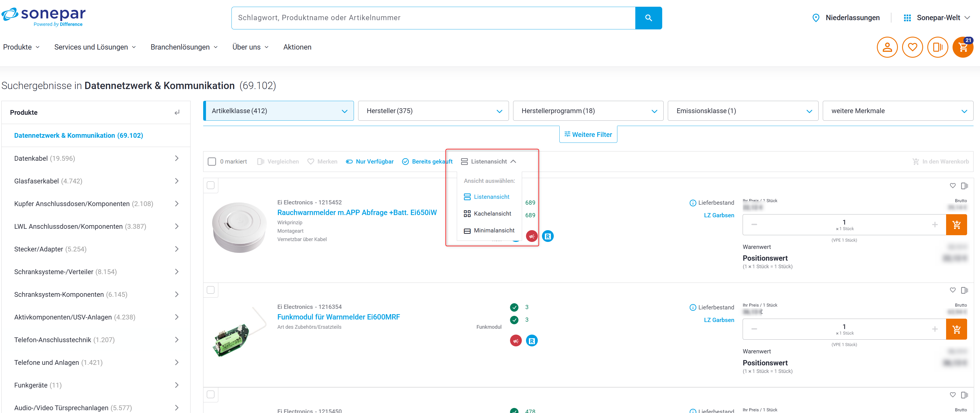Viewport: 980px width, 413px height.
Task: Click Lieferbestand info icon for Rauchwarnmelder
Action: pyautogui.click(x=692, y=203)
